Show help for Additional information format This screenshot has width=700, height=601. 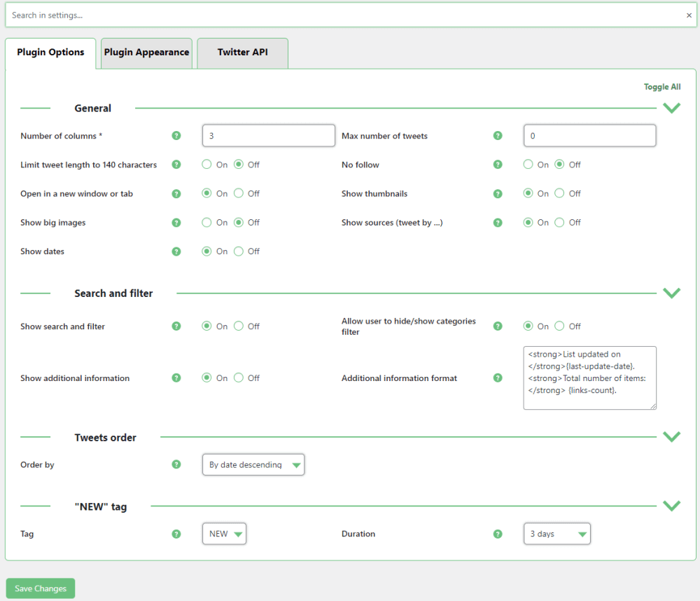click(498, 378)
